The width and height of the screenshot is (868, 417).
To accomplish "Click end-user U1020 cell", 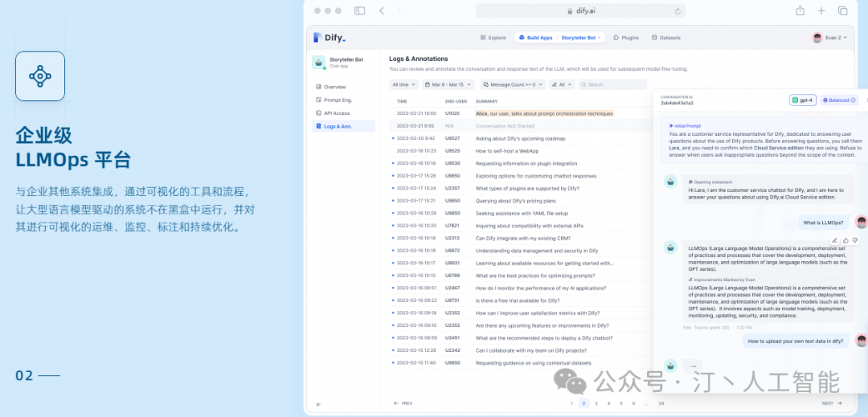I will [x=452, y=113].
